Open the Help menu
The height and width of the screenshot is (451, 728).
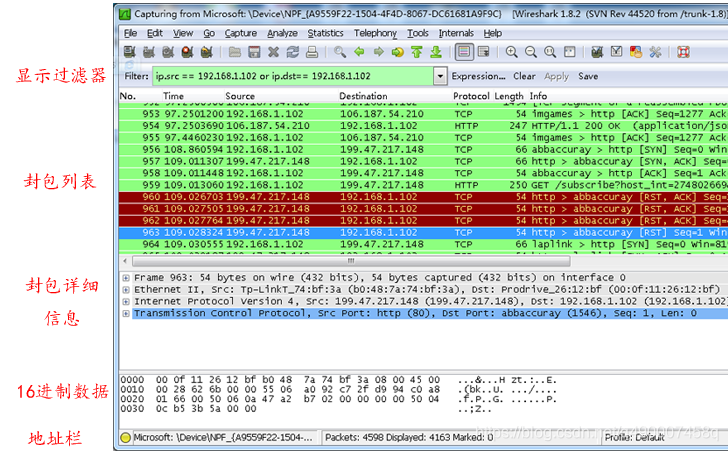tap(493, 33)
